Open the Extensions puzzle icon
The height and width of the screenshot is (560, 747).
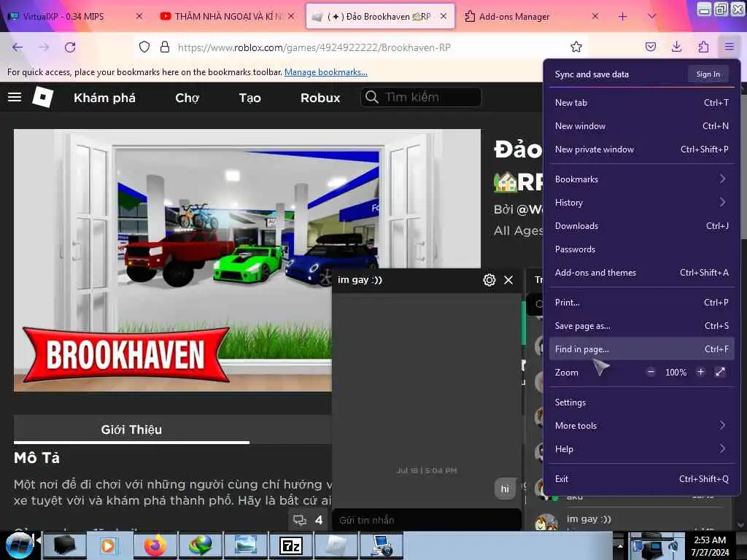click(703, 47)
